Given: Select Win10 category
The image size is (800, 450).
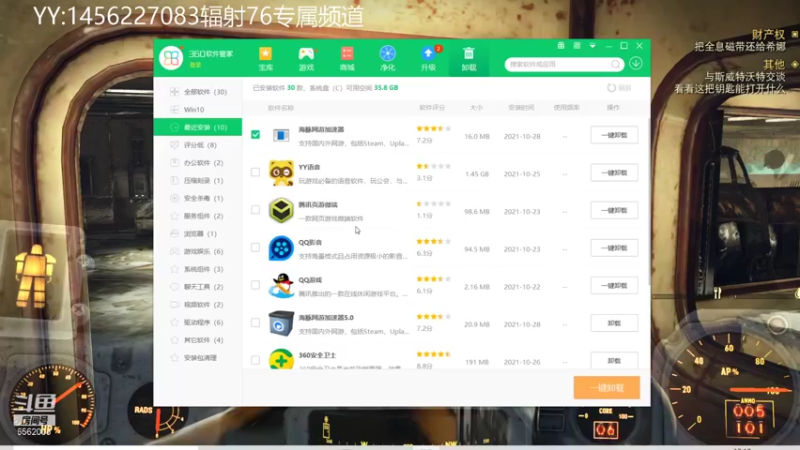Looking at the screenshot, I should click(x=198, y=110).
